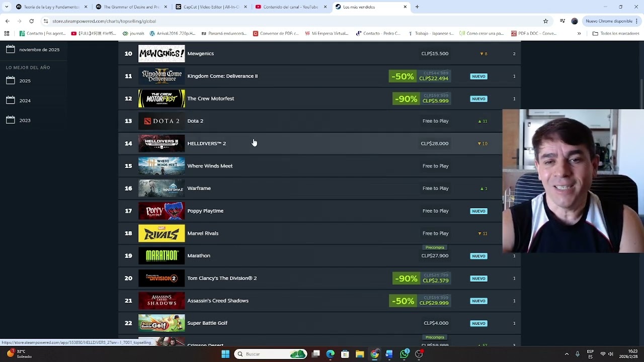Bookmark this page with the star icon

(545, 21)
